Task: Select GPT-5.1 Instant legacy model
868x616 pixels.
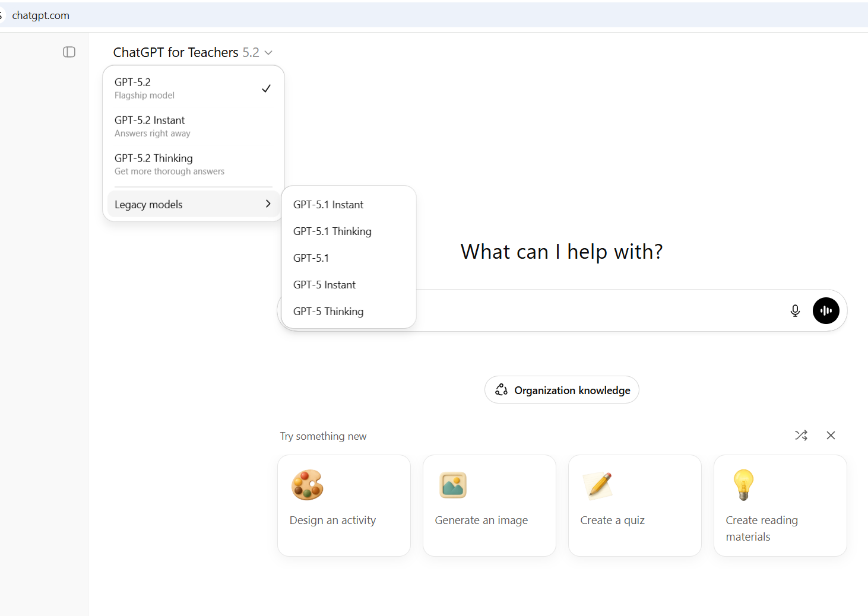Action: 349,205
